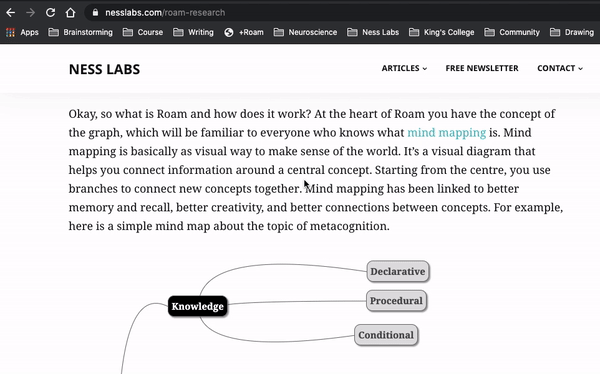This screenshot has height=374, width=600.
Task: Reload the page with the refresh icon
Action: (x=50, y=13)
